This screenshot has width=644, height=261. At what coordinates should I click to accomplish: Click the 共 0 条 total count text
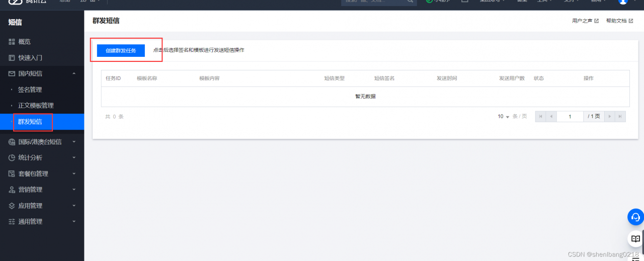(x=114, y=116)
